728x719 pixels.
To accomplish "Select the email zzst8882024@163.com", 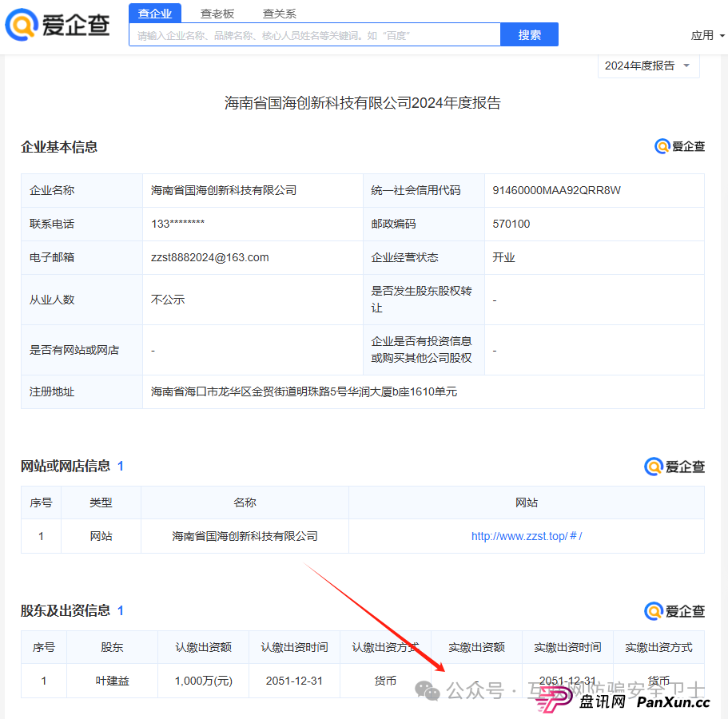I will click(x=210, y=257).
